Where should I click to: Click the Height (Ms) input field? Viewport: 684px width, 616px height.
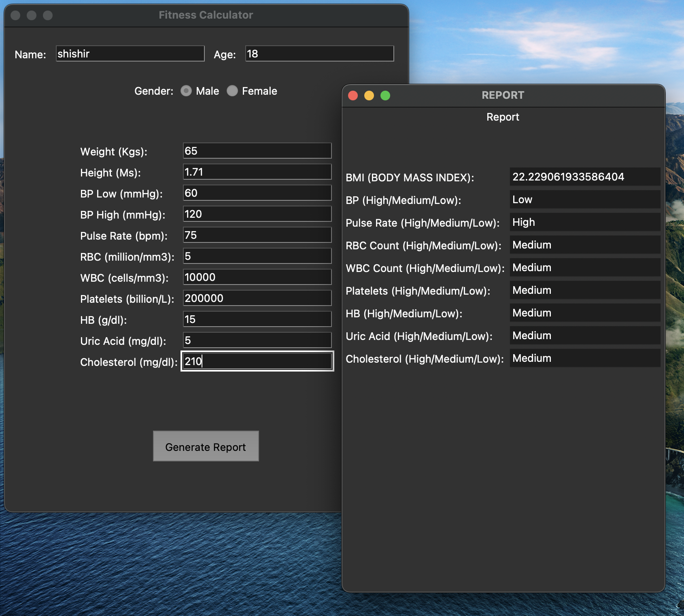(x=257, y=172)
